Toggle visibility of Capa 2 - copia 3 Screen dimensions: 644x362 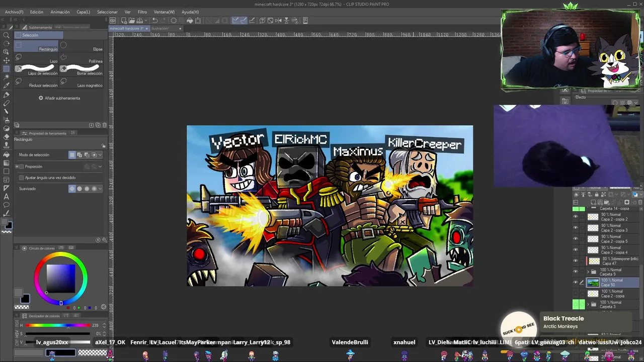point(576,228)
